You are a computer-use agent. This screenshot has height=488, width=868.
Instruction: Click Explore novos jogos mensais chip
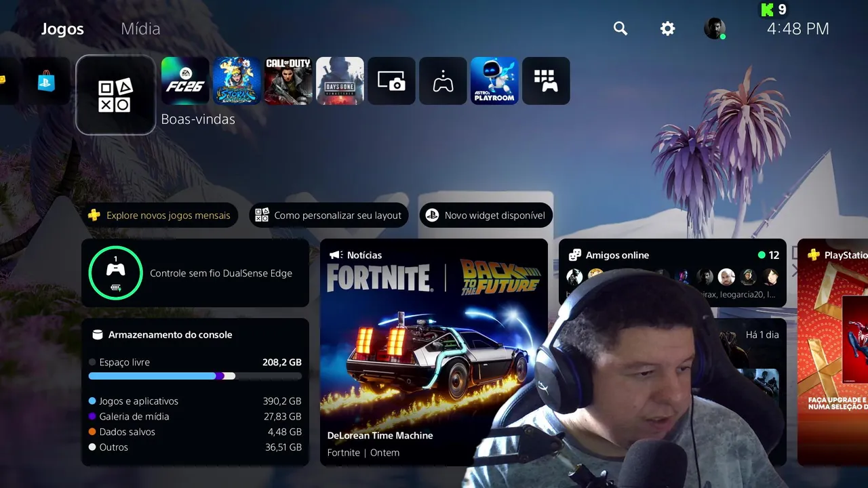click(x=160, y=216)
